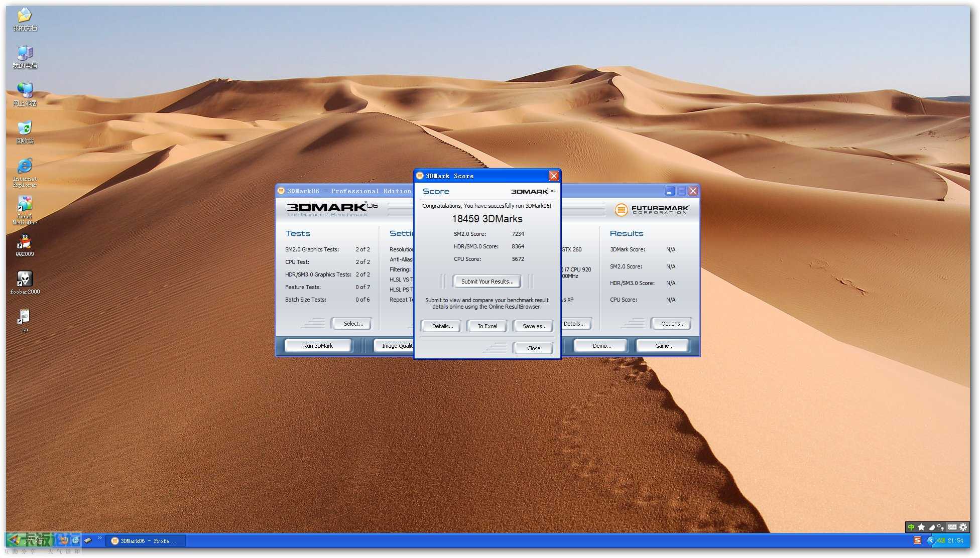Click the red Sogou S taskbar icon

coord(917,540)
